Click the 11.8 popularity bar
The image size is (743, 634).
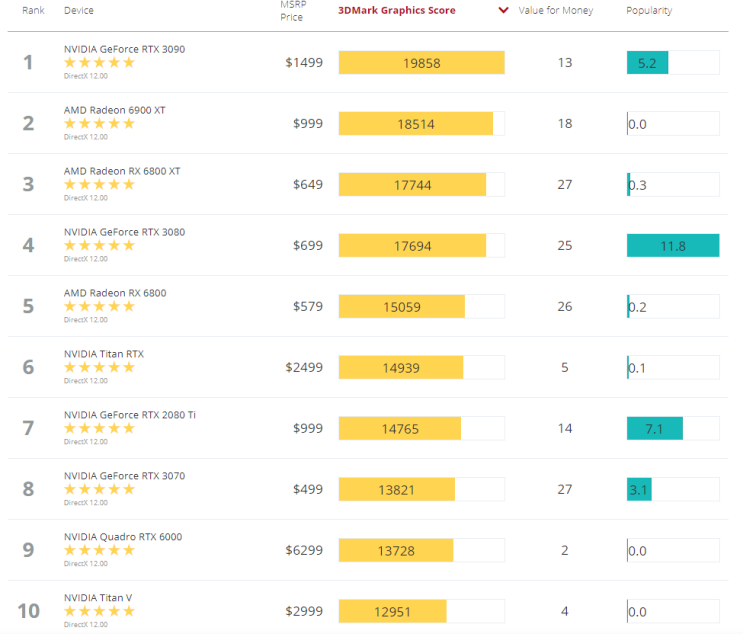click(x=673, y=245)
